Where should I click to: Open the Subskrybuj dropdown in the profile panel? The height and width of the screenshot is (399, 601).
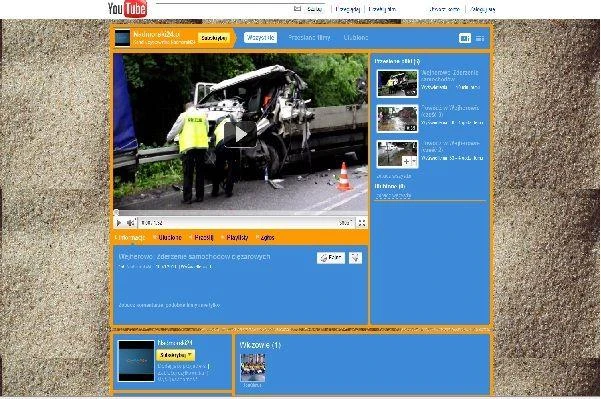[176, 355]
